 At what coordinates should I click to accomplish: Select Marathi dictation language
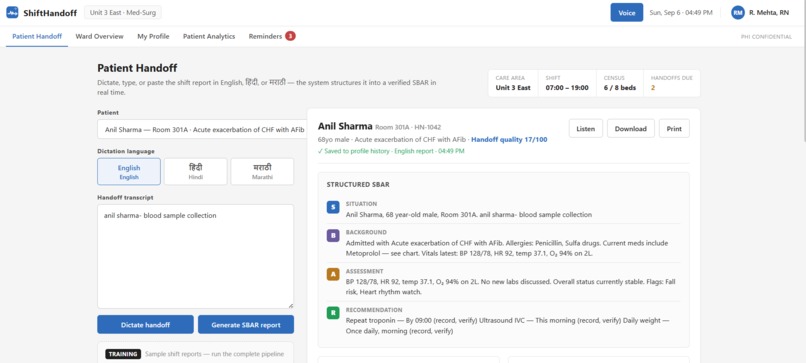(x=262, y=172)
